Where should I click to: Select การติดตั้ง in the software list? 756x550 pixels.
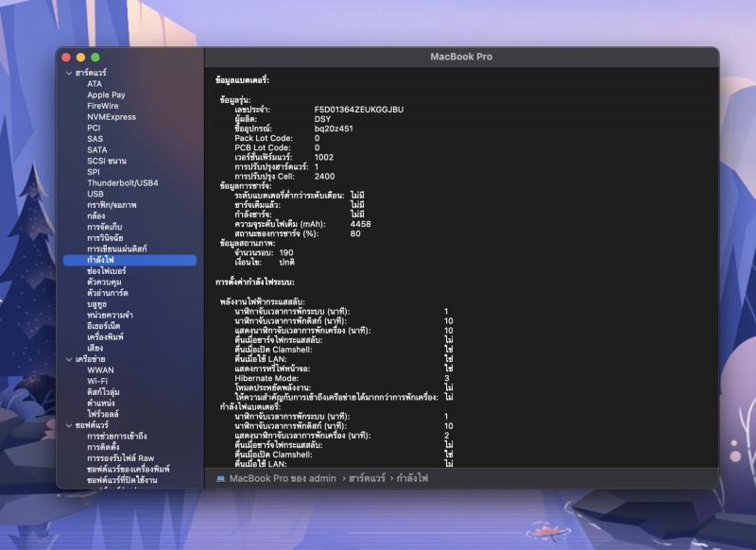(103, 447)
